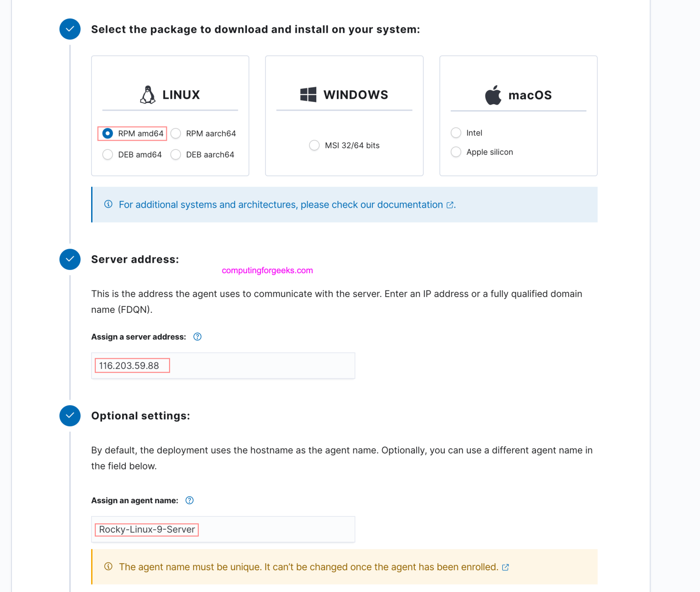Screen dimensions: 700x592
Task: Click the agent name input field
Action: pos(223,530)
